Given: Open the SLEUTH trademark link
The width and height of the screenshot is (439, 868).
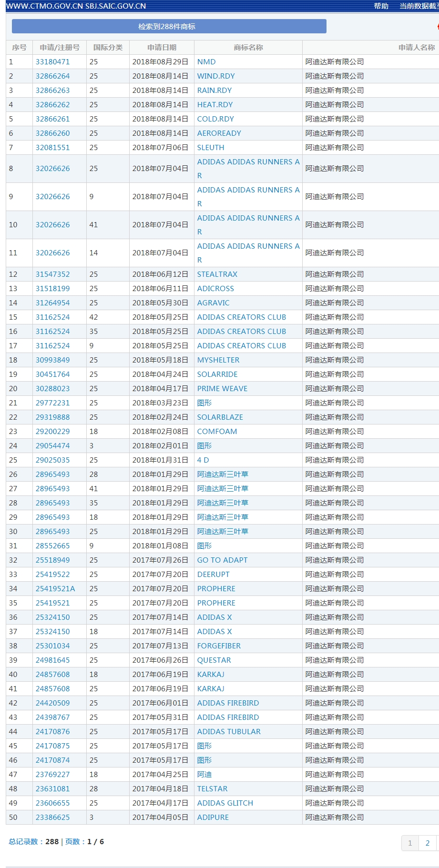Looking at the screenshot, I should tap(211, 148).
